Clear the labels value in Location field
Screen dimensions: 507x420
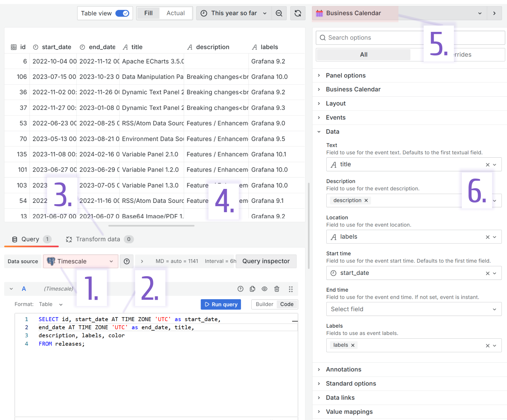coord(487,237)
